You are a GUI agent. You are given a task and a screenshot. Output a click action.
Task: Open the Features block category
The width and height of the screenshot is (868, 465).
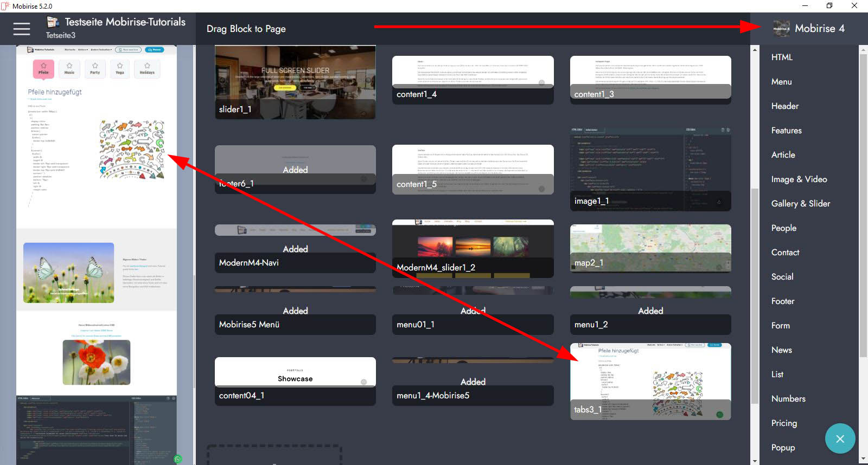tap(786, 130)
